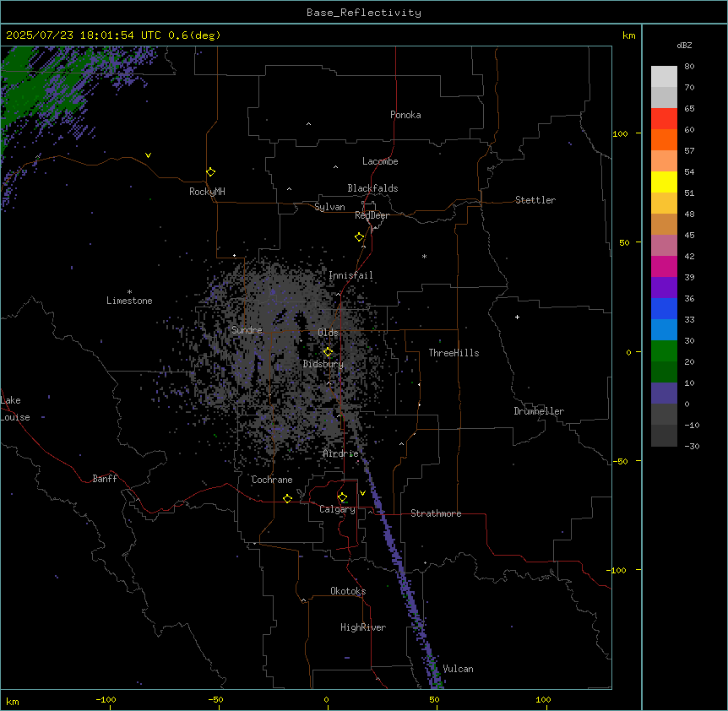Click the Blackfalds city label
The height and width of the screenshot is (711, 728).
pos(372,188)
